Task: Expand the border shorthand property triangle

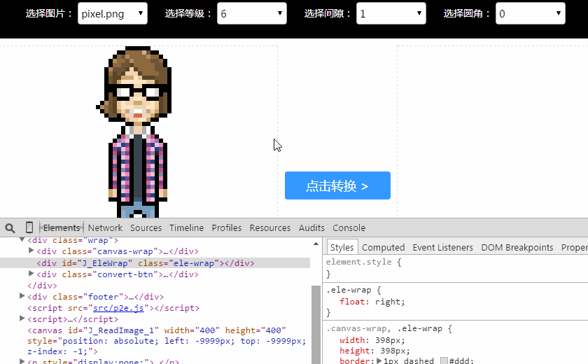Action: (x=379, y=360)
